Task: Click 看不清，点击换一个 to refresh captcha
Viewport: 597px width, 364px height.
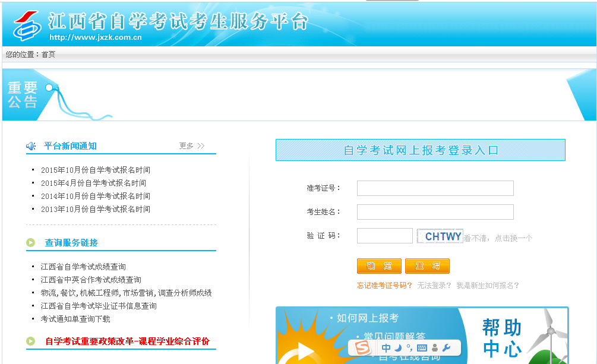Action: 498,238
